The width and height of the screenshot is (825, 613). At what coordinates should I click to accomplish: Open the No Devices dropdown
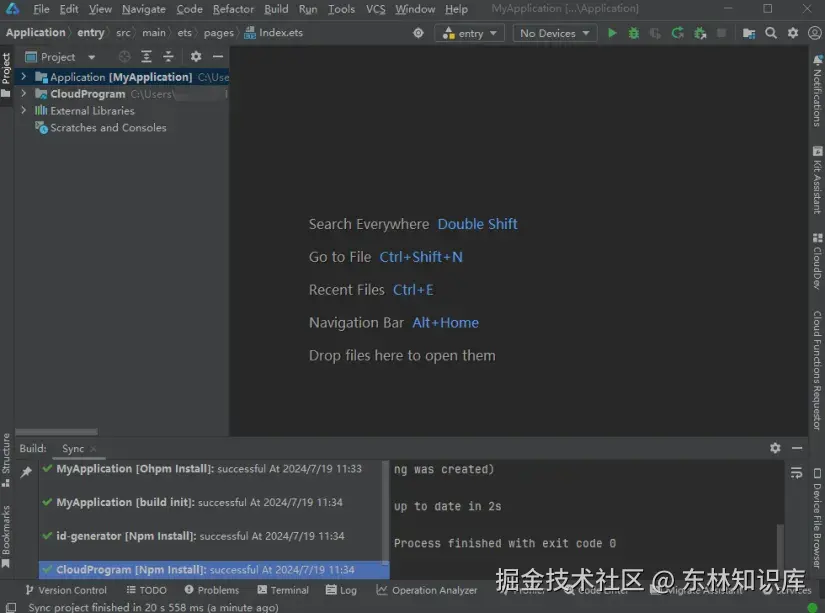[555, 33]
